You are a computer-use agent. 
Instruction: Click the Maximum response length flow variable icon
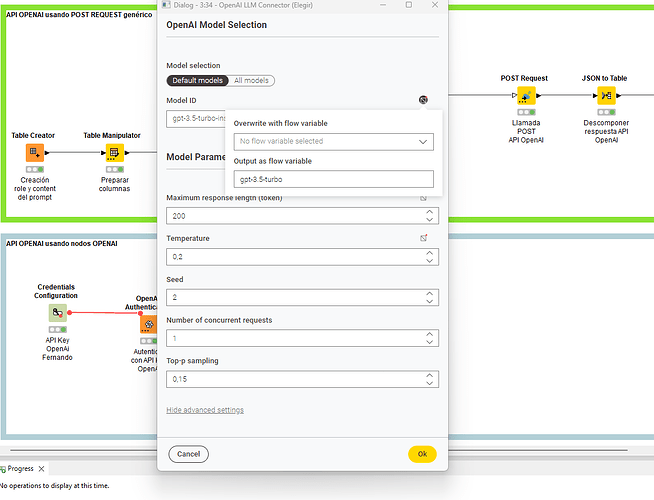[423, 198]
